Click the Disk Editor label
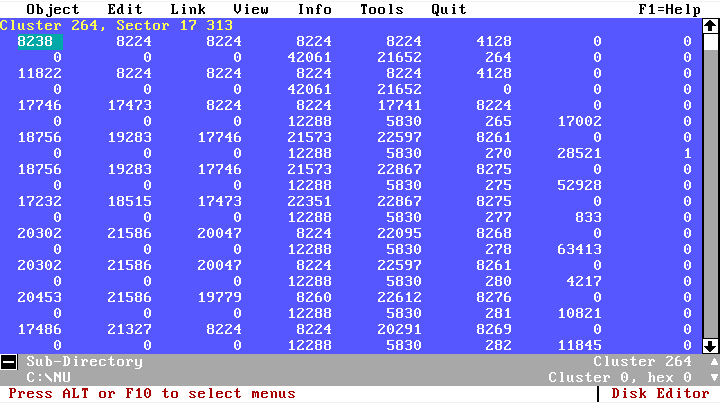The width and height of the screenshot is (720, 403). click(660, 393)
